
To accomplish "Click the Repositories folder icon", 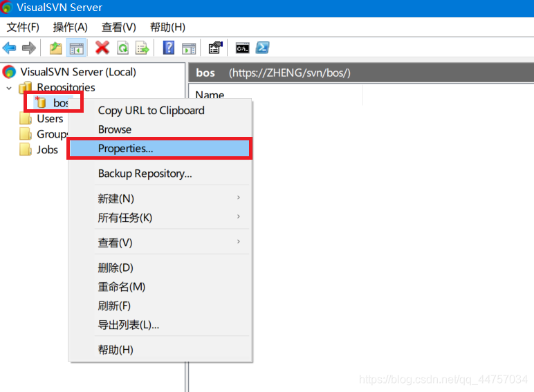I will [26, 87].
